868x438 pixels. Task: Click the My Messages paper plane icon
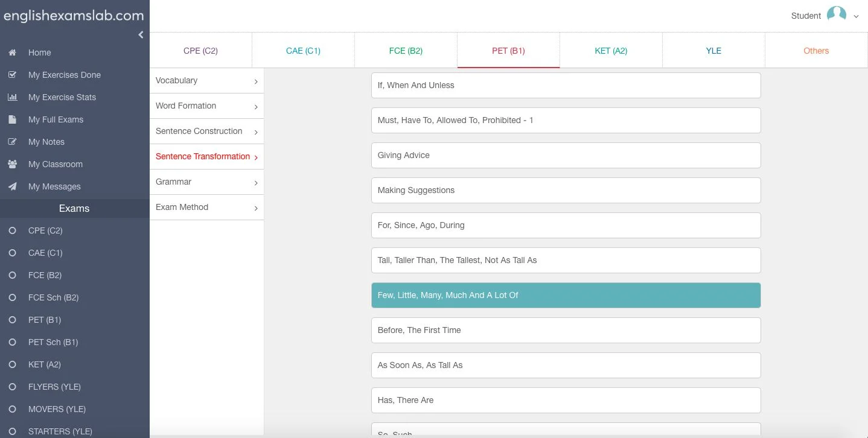(12, 186)
